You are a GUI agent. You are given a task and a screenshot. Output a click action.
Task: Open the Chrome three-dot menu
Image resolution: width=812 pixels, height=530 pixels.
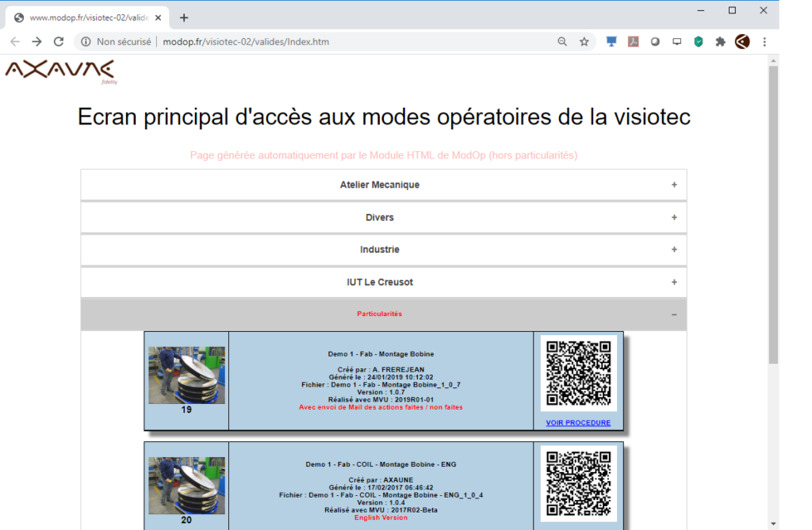pyautogui.click(x=764, y=42)
